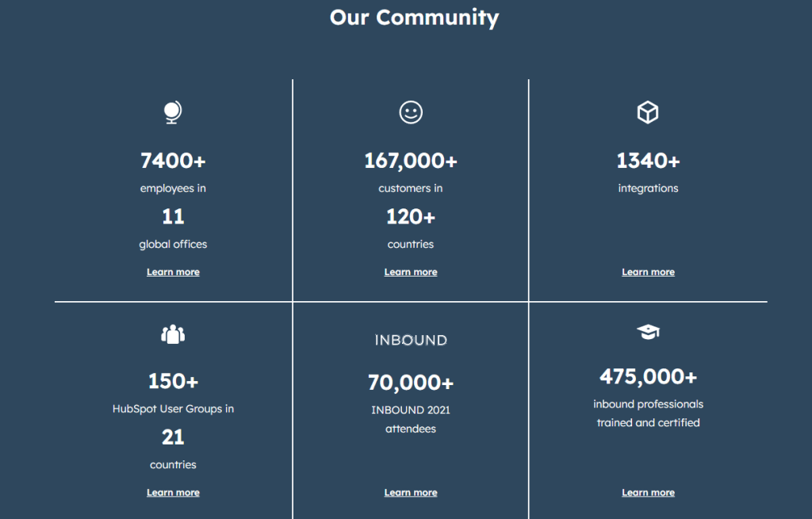
Task: Click the people group icon for User Groups
Action: 172,334
